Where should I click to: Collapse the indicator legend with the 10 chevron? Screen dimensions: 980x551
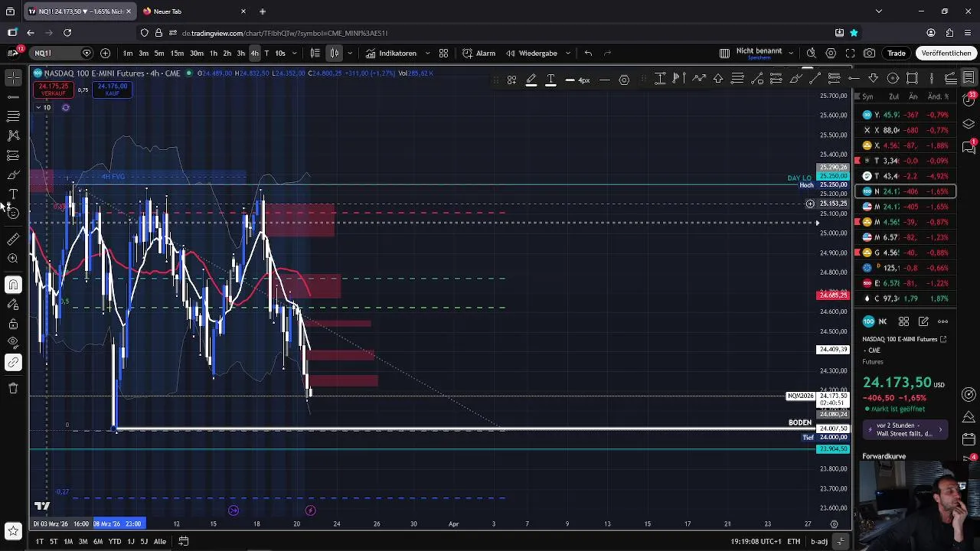pos(43,107)
